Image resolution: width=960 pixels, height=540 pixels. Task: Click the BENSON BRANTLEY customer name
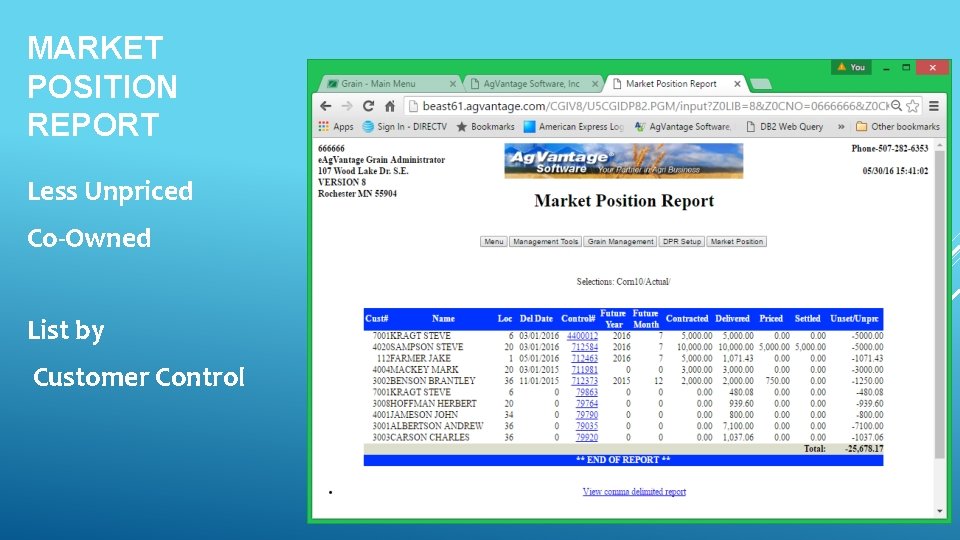click(x=433, y=381)
